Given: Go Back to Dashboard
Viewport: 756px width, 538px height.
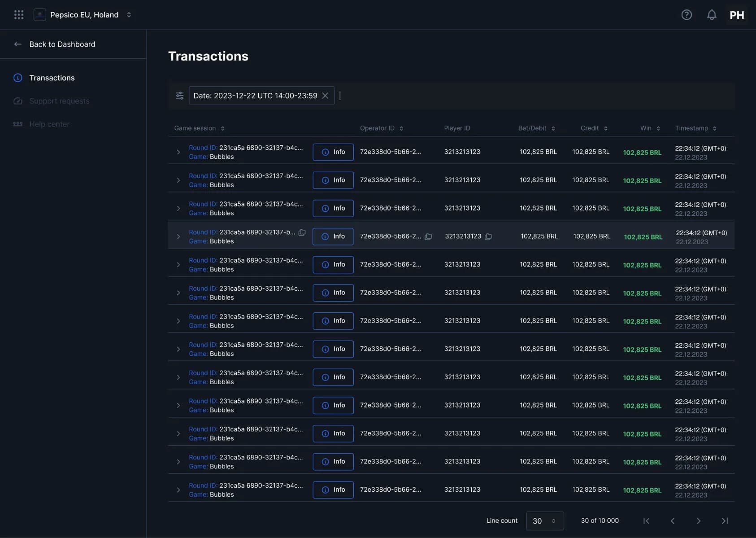Looking at the screenshot, I should [62, 44].
